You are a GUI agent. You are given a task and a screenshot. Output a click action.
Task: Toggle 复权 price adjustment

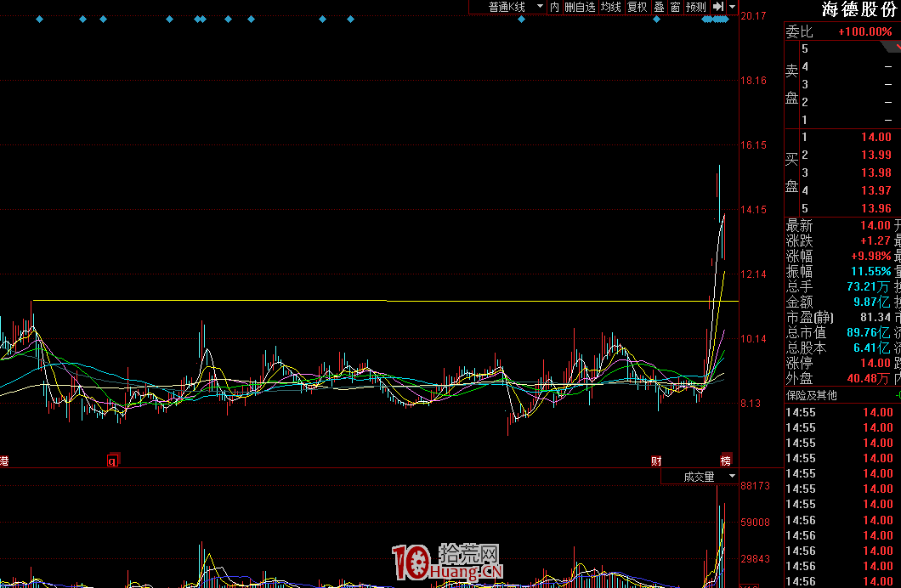point(637,7)
